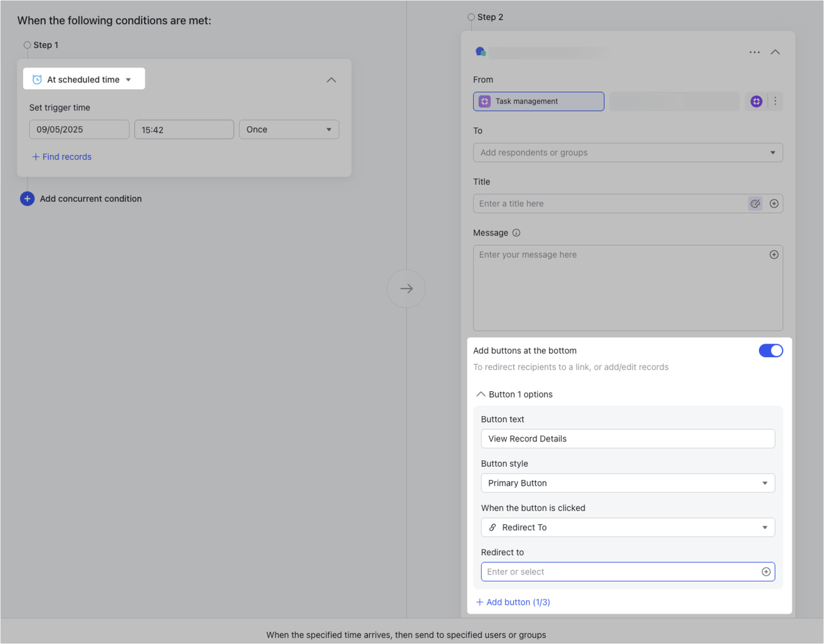Collapse the Button 1 options section
This screenshot has height=644, width=824.
(x=480, y=394)
